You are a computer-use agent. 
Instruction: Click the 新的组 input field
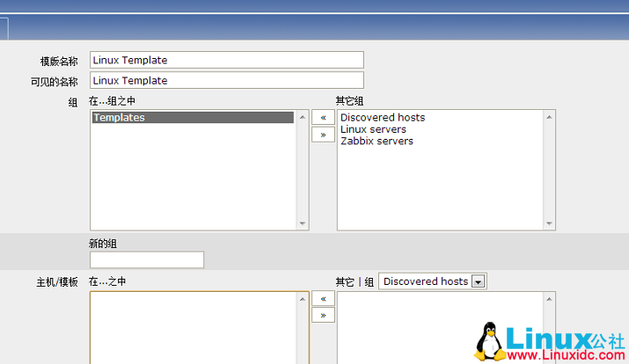pos(147,259)
